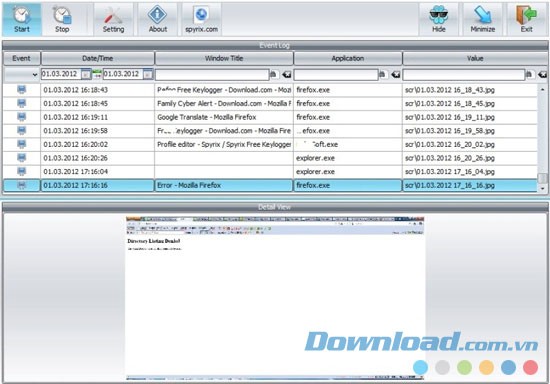The width and height of the screenshot is (550, 384).
Task: Click the screenshot event icon for 16:19:11
Action: tap(22, 117)
